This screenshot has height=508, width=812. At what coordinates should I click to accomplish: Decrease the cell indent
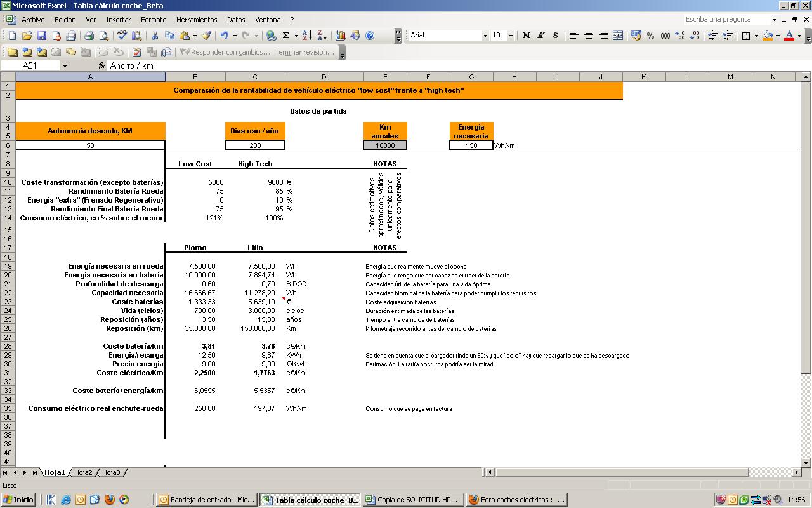pos(713,36)
